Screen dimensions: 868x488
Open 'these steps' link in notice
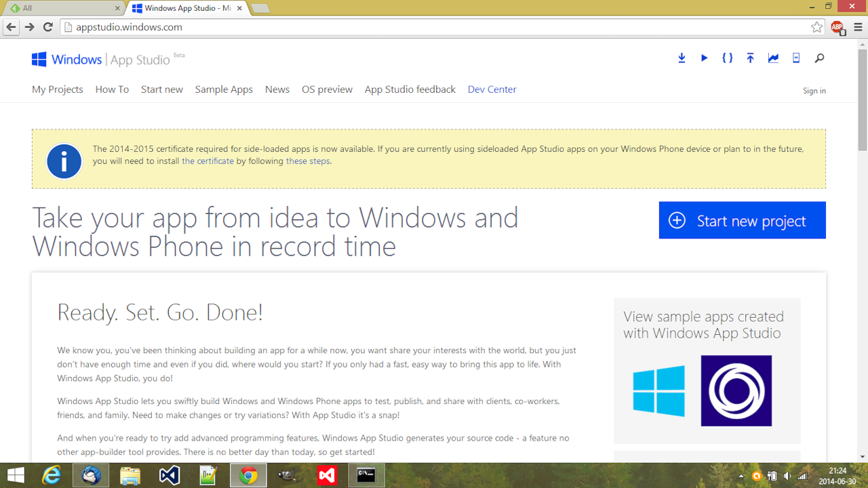pos(308,161)
